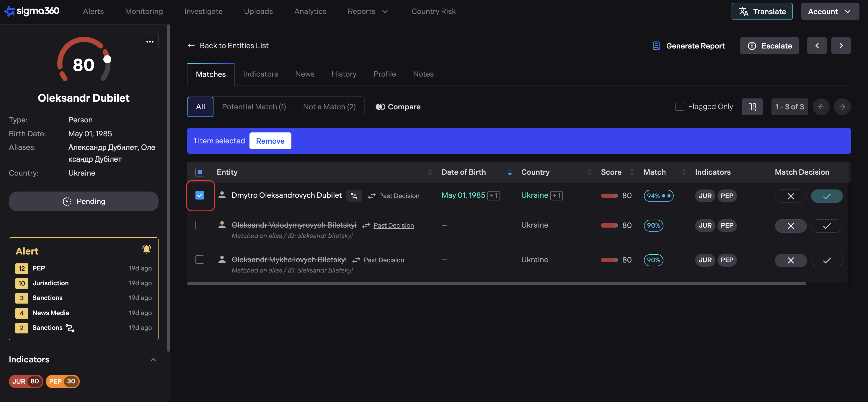Image resolution: width=868 pixels, height=402 pixels.
Task: Collapse the Indicators section in the sidebar
Action: [x=153, y=359]
